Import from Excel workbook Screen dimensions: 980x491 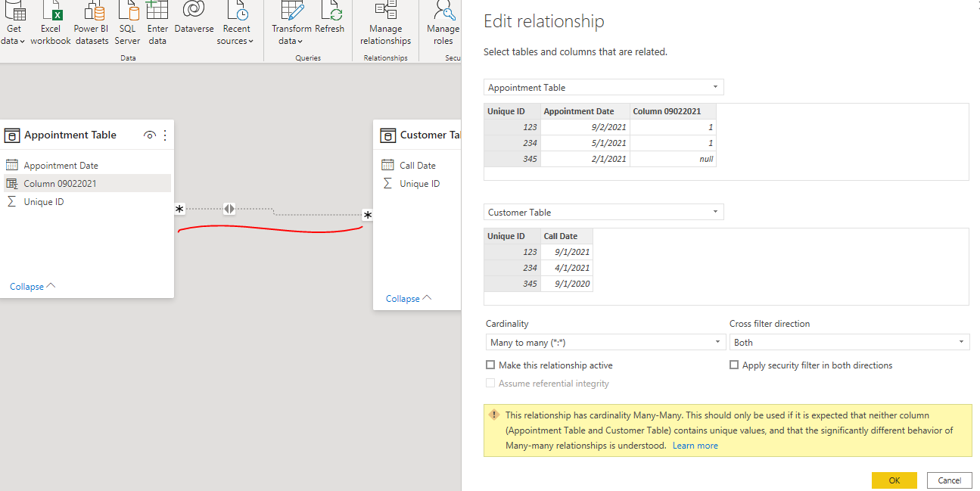point(51,23)
